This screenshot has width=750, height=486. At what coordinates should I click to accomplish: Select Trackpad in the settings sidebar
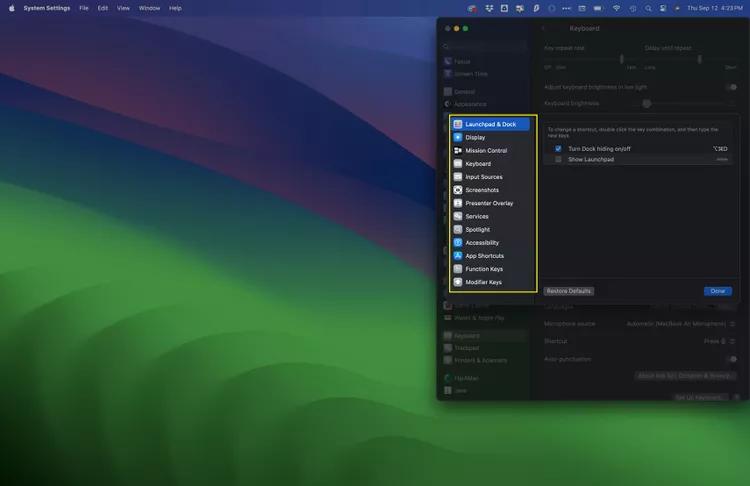pos(484,348)
